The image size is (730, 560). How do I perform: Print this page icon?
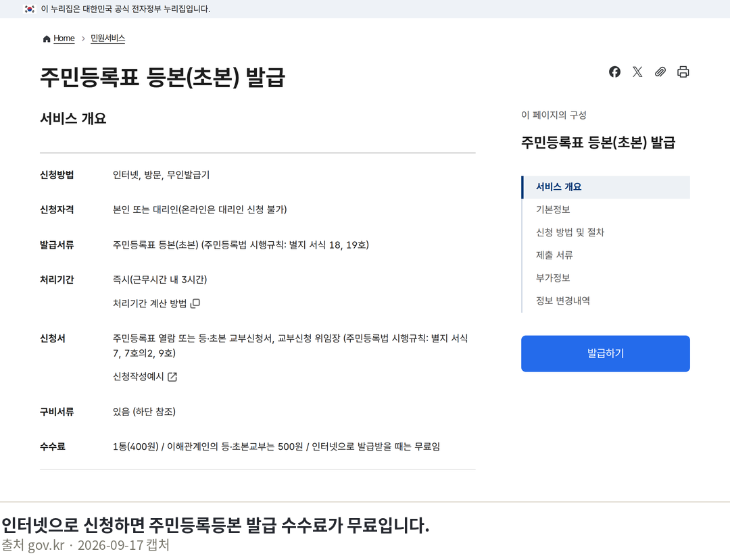tap(683, 72)
